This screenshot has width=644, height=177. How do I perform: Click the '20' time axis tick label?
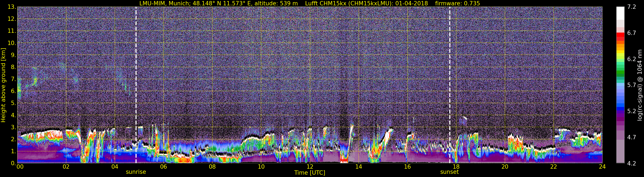point(505,167)
